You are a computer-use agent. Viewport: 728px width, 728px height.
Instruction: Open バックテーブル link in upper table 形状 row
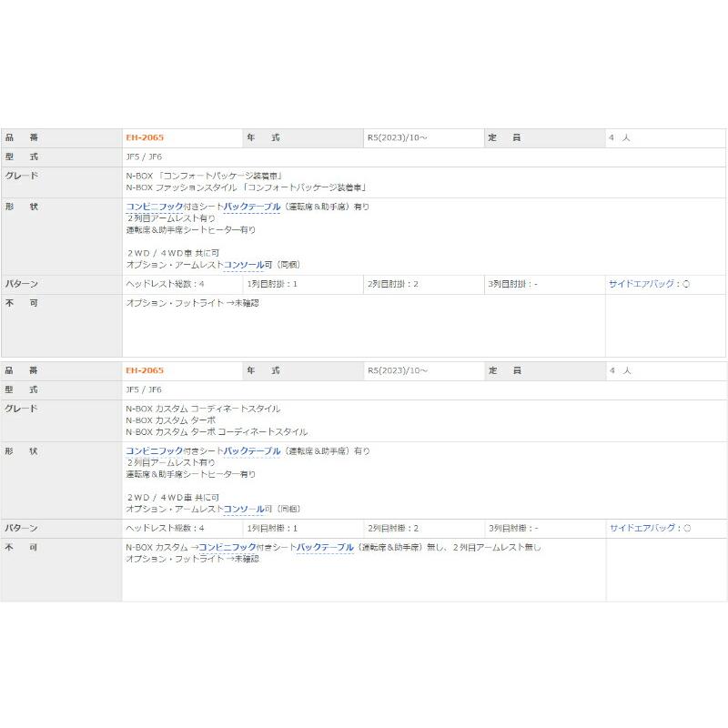pos(252,207)
